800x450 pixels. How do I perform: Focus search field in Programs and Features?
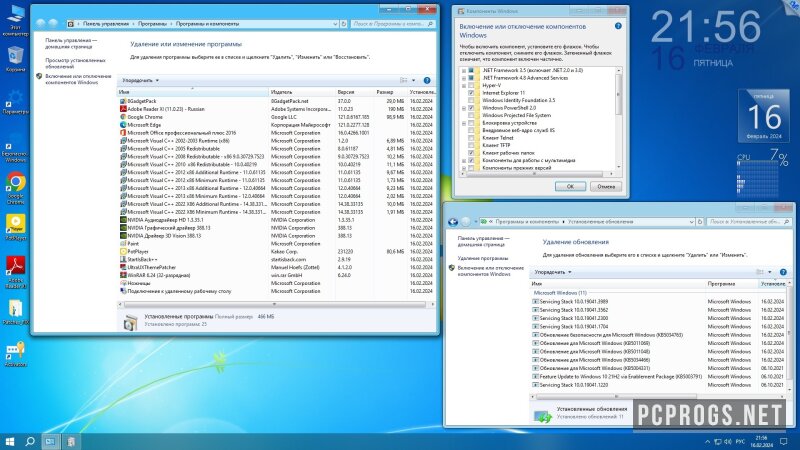point(392,23)
